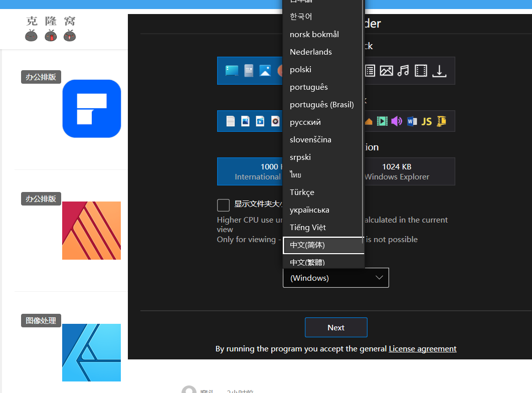Click the outline film strip icon
Image resolution: width=532 pixels, height=393 pixels.
(x=421, y=71)
